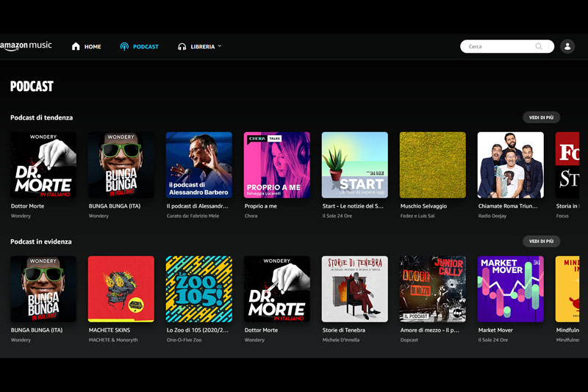Click Vedi di più for Podcast di tendenza
This screenshot has height=392, width=588.
coord(541,117)
